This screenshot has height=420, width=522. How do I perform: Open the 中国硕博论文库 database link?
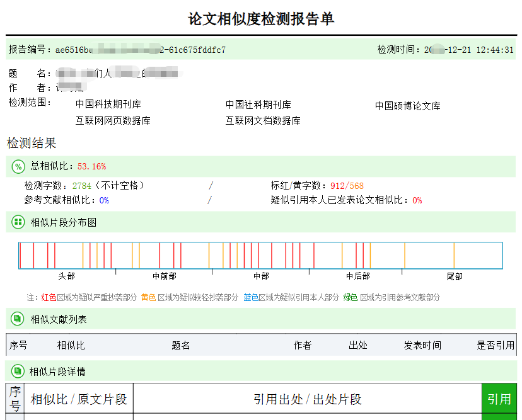408,106
